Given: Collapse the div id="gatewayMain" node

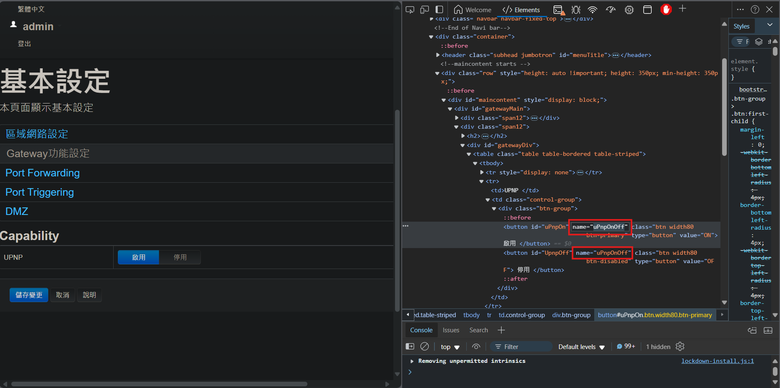Looking at the screenshot, I should 450,109.
